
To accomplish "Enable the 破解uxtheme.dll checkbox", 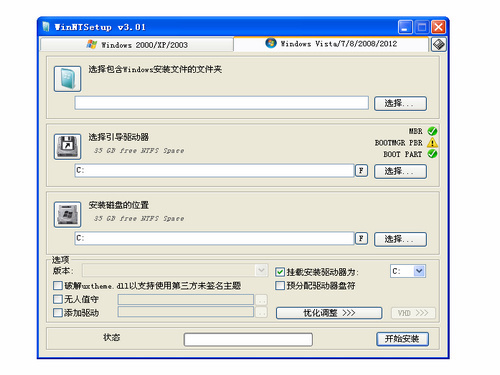I will pos(58,286).
